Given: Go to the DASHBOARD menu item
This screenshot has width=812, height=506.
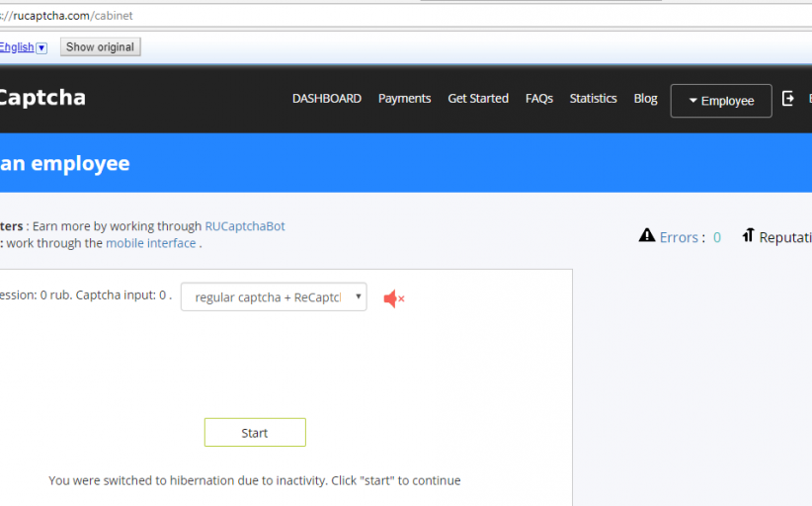Looking at the screenshot, I should pyautogui.click(x=327, y=99).
